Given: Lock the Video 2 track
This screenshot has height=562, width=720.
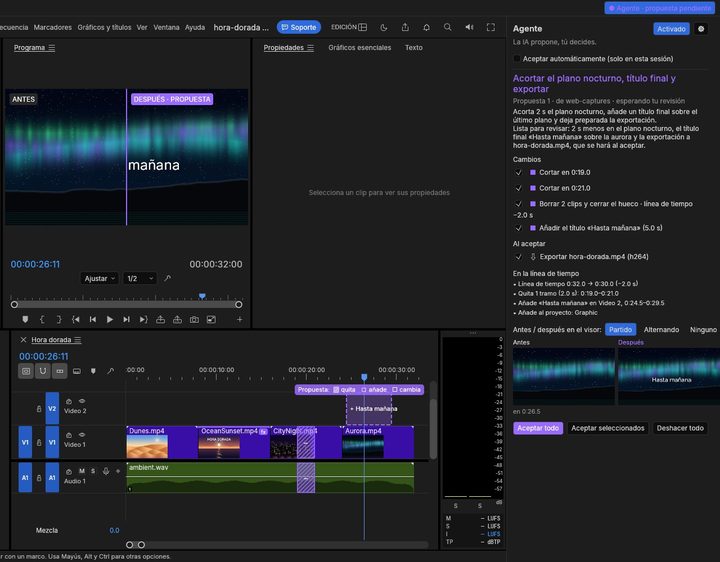Looking at the screenshot, I should pos(39,409).
